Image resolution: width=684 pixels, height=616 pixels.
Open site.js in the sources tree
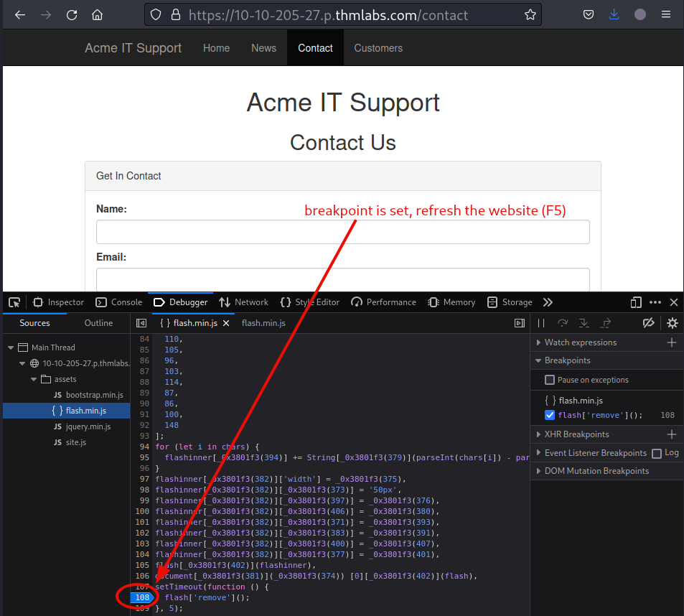[x=75, y=442]
